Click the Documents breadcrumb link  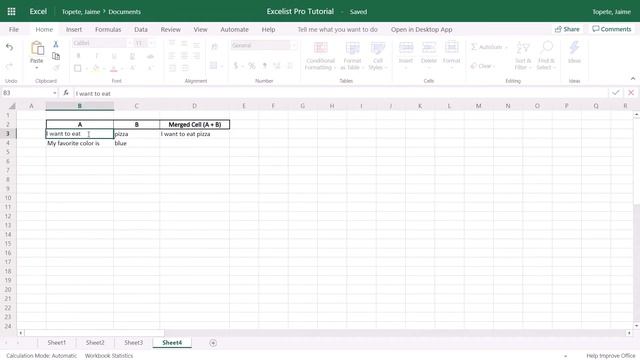pos(124,12)
